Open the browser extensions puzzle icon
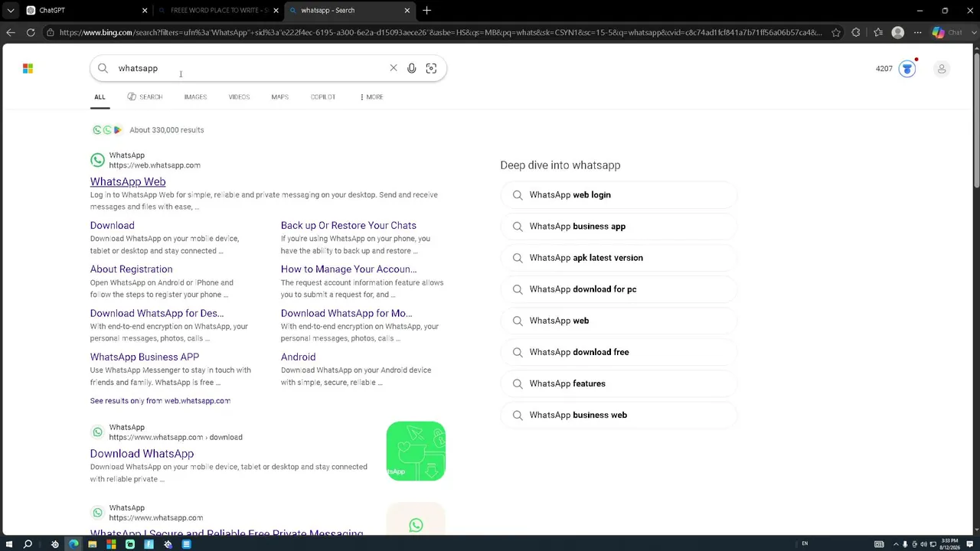980x551 pixels. 856,32
